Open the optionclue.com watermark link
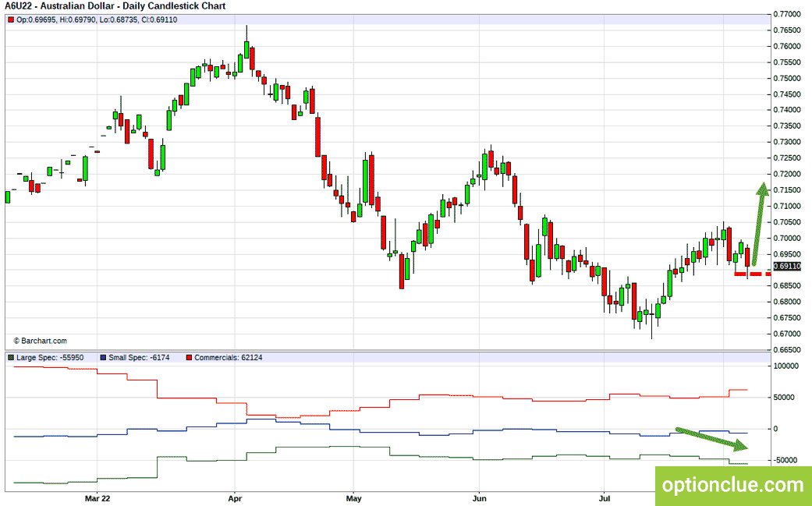The height and width of the screenshot is (506, 812). coord(733,485)
